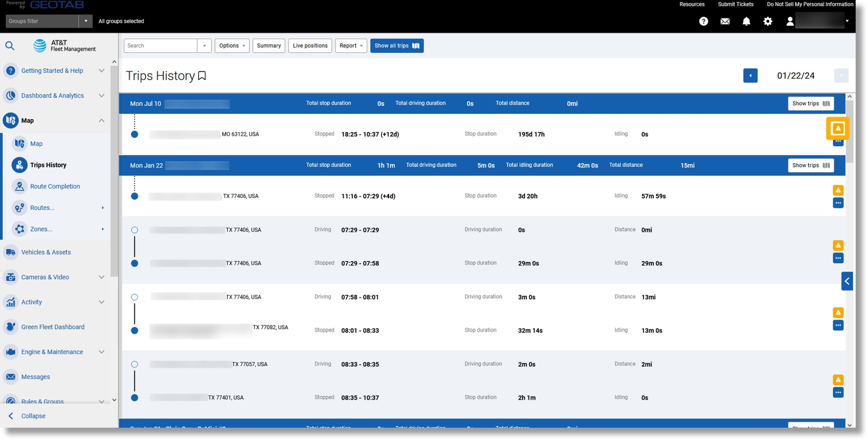Expand Engine & Maintenance chevron
The width and height of the screenshot is (868, 440).
pos(101,352)
